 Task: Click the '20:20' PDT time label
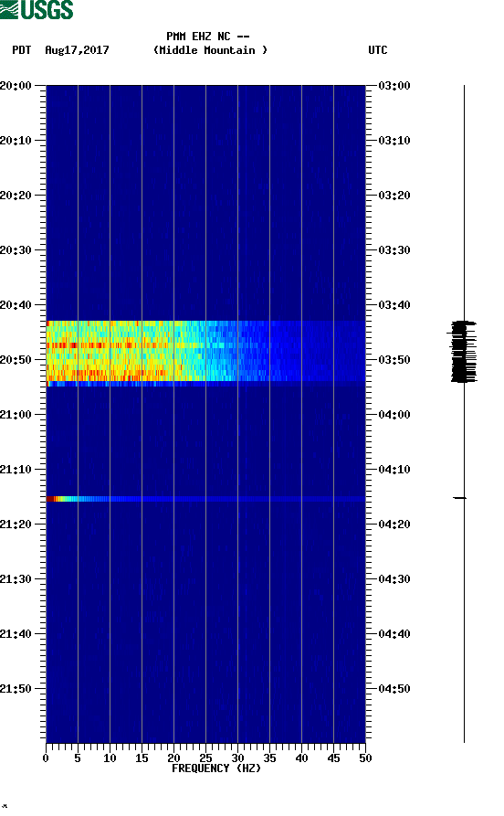coord(16,196)
